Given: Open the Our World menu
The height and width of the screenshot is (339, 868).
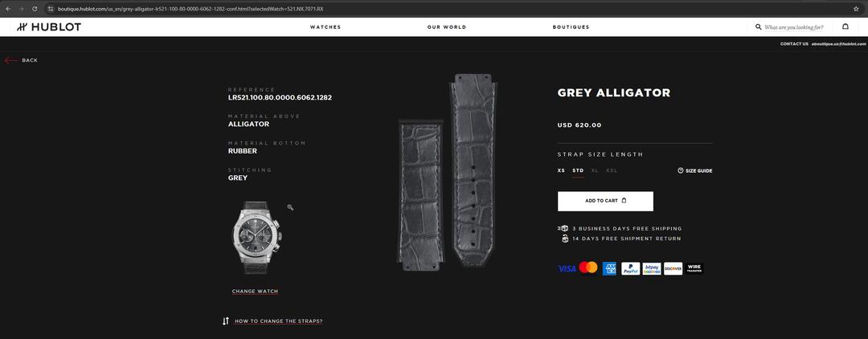Looking at the screenshot, I should pyautogui.click(x=447, y=27).
